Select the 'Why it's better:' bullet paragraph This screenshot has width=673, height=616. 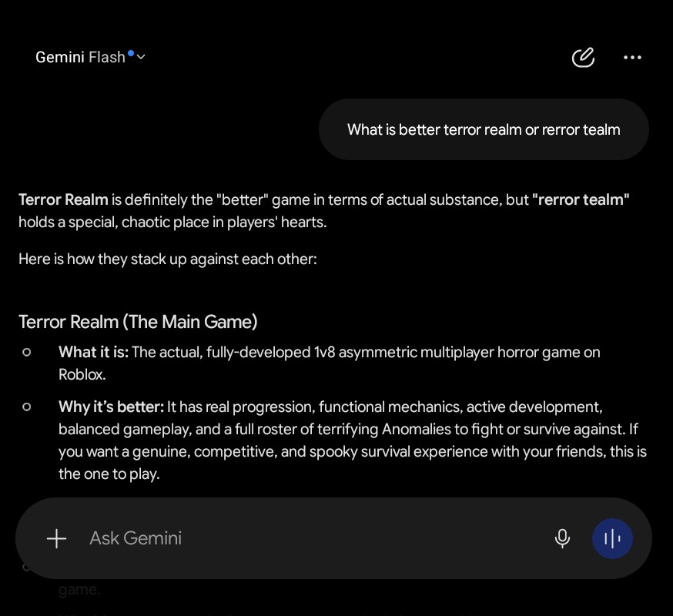coord(353,440)
